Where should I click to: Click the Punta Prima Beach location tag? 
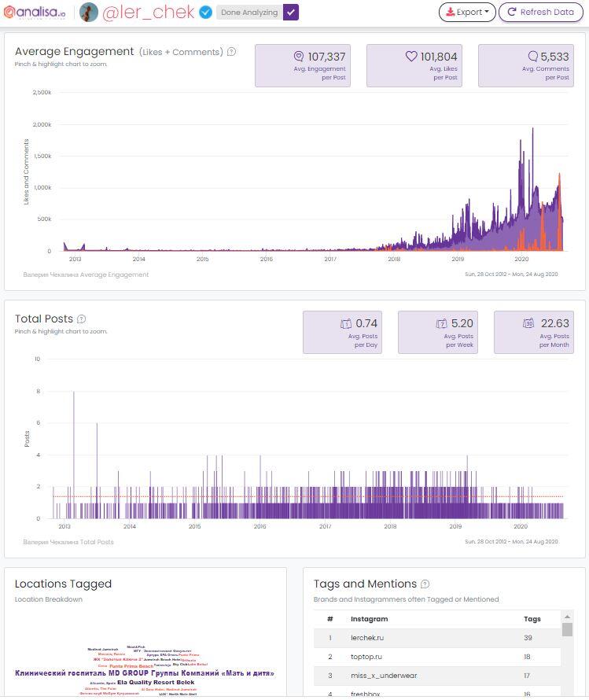click(131, 666)
